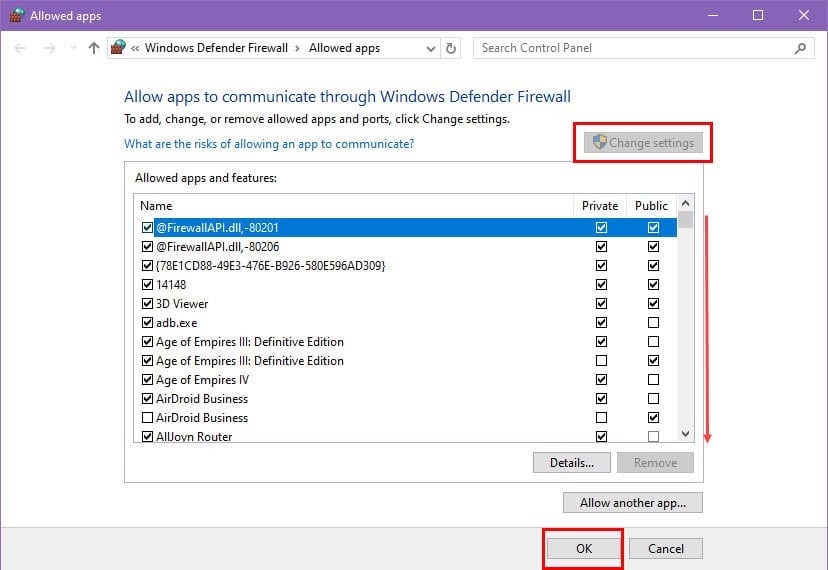The width and height of the screenshot is (828, 570).
Task: Enable Public for adb.exe
Action: [x=653, y=323]
